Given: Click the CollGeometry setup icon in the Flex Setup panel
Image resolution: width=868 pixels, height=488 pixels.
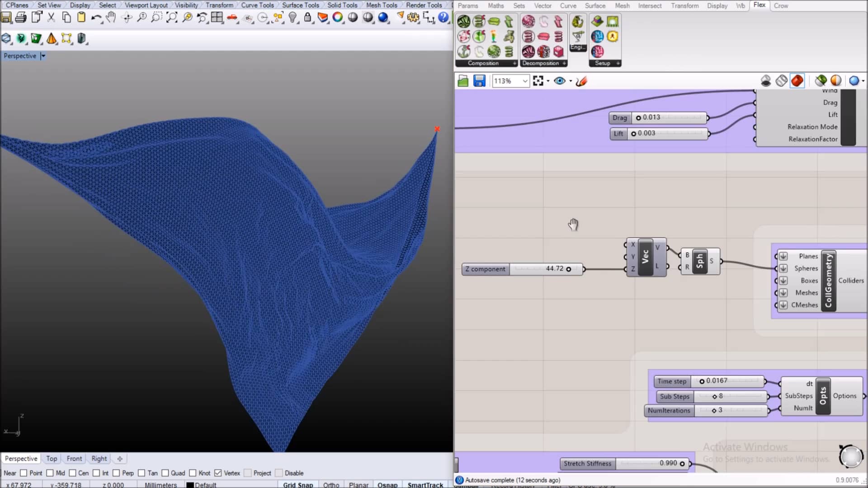Looking at the screenshot, I should [x=598, y=21].
